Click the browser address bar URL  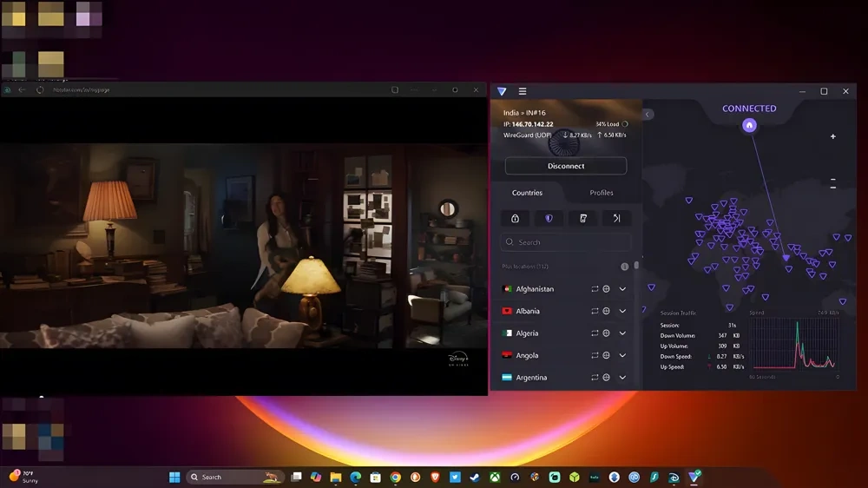(x=82, y=89)
